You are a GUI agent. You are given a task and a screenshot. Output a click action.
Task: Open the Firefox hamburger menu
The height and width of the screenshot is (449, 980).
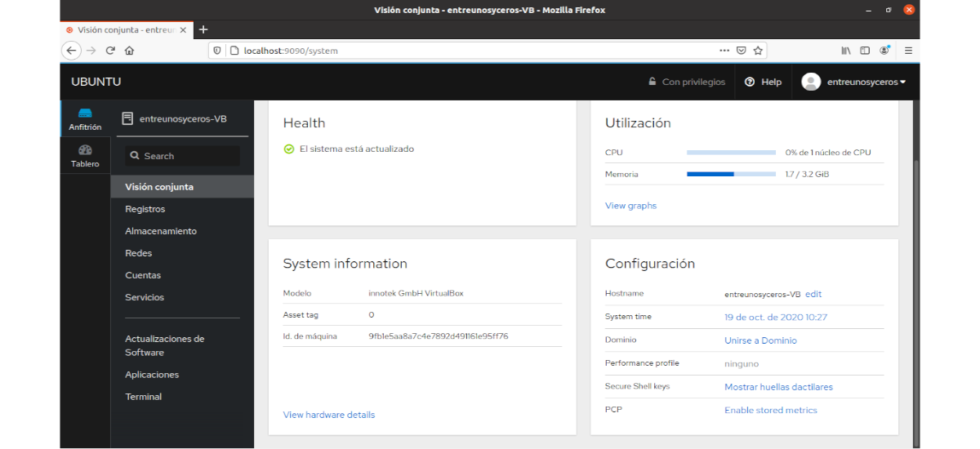click(908, 51)
